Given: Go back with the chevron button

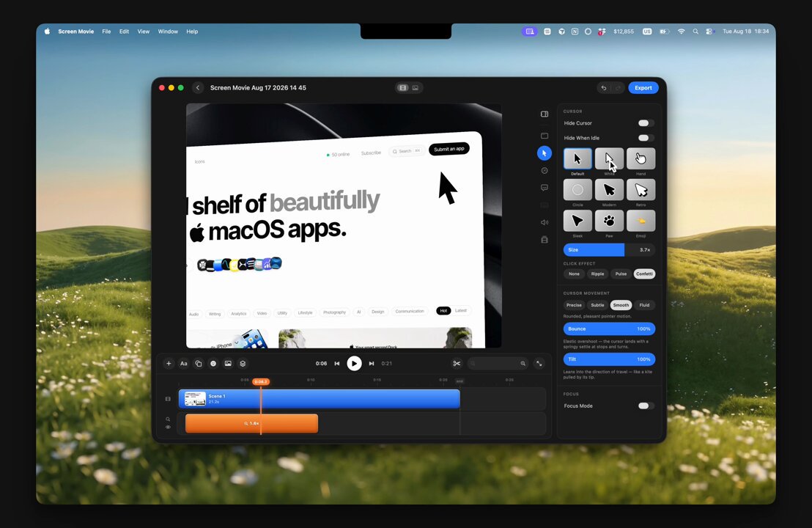Looking at the screenshot, I should tap(198, 88).
